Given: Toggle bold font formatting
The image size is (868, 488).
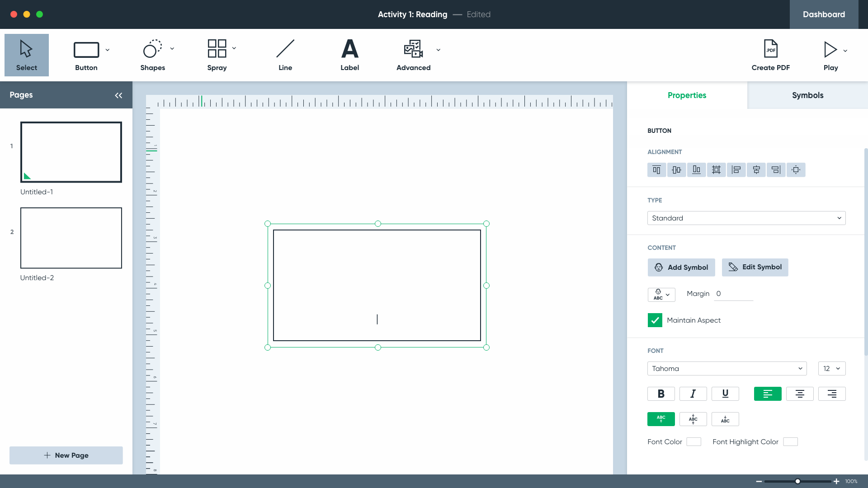Looking at the screenshot, I should pos(661,394).
